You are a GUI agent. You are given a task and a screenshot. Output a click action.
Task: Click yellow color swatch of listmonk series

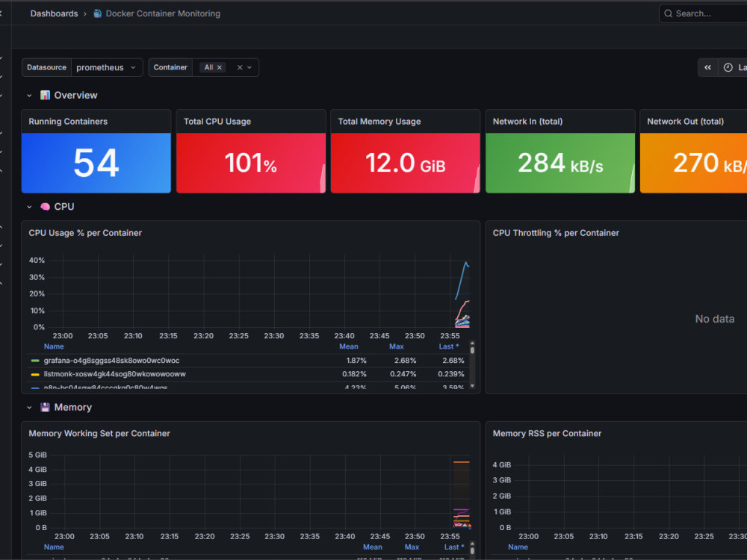35,375
